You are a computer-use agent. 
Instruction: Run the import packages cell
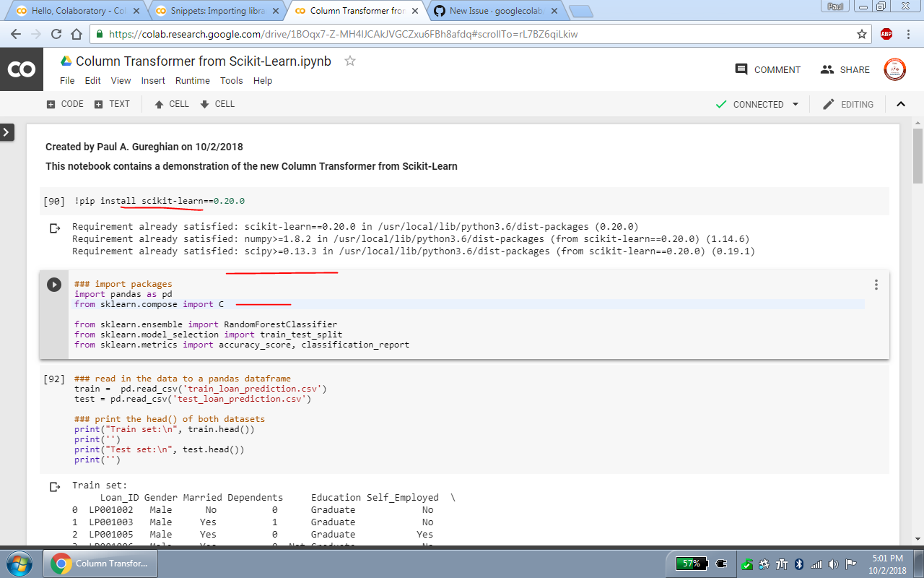(54, 284)
